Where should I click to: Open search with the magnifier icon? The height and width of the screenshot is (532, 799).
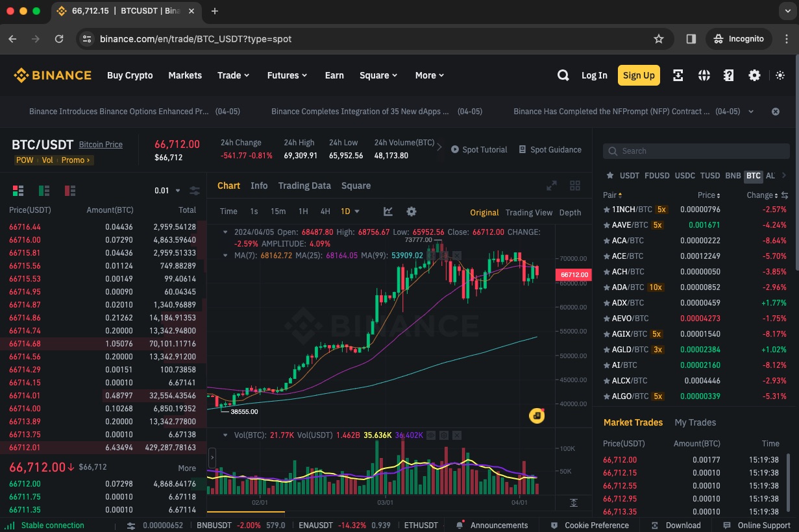click(563, 75)
